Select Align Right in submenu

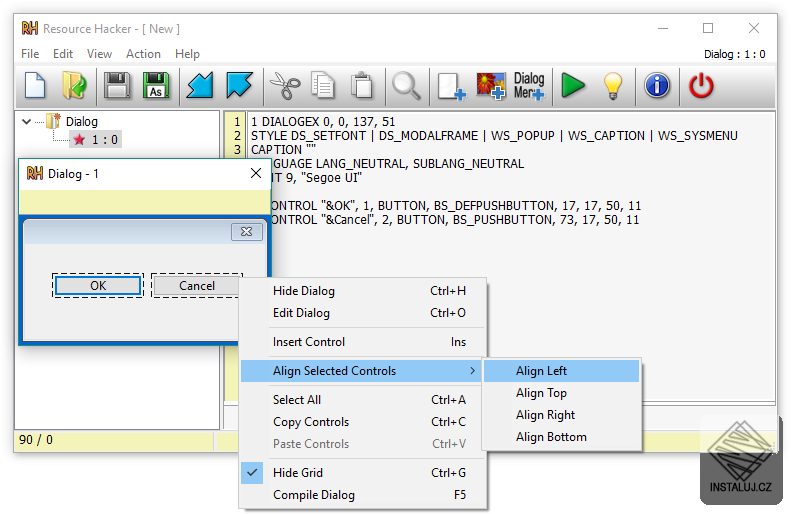(561, 415)
